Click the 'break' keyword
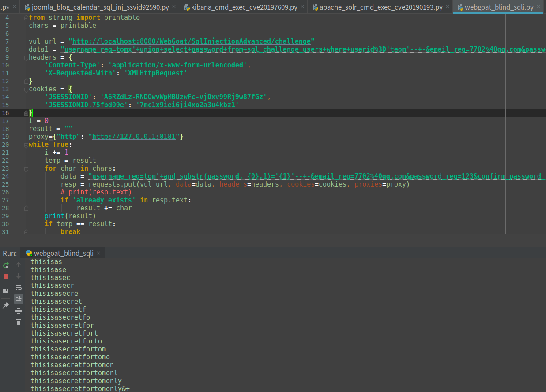This screenshot has height=392, width=546. [70, 231]
